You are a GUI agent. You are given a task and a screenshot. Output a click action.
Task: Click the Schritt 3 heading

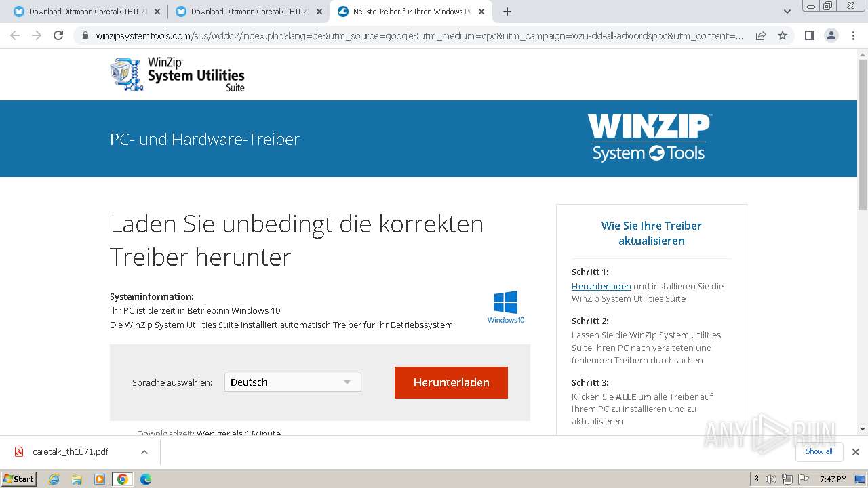pyautogui.click(x=590, y=382)
